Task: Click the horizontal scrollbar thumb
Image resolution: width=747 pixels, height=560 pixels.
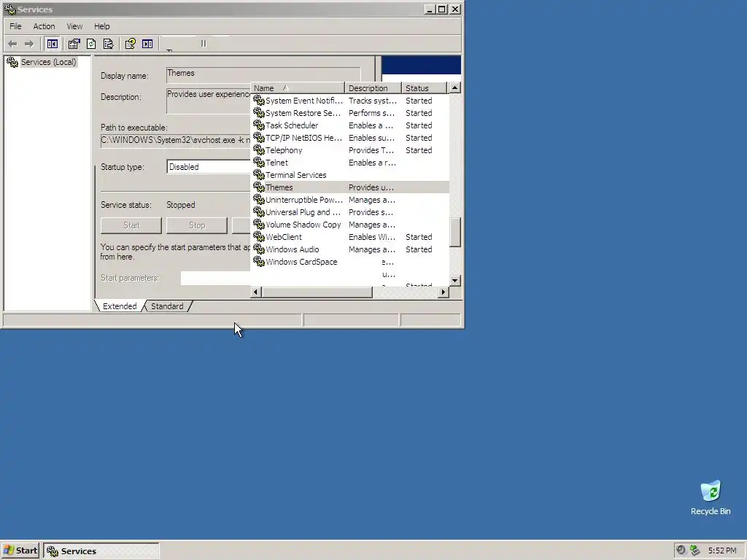Action: [x=317, y=292]
